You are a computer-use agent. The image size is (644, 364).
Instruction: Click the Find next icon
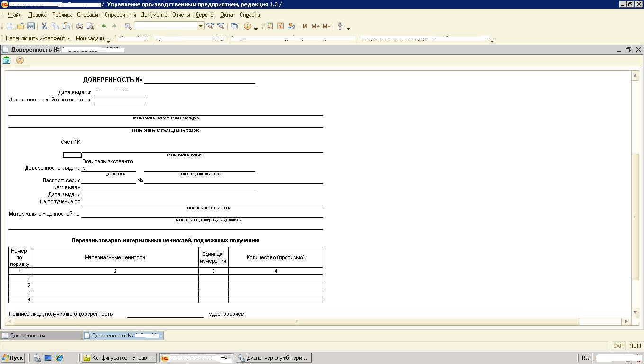point(210,27)
